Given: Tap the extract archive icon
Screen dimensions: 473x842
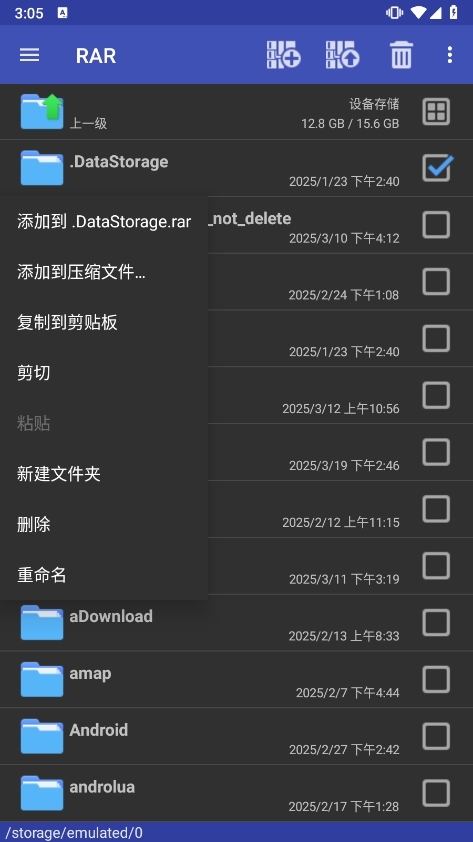Looking at the screenshot, I should [342, 55].
